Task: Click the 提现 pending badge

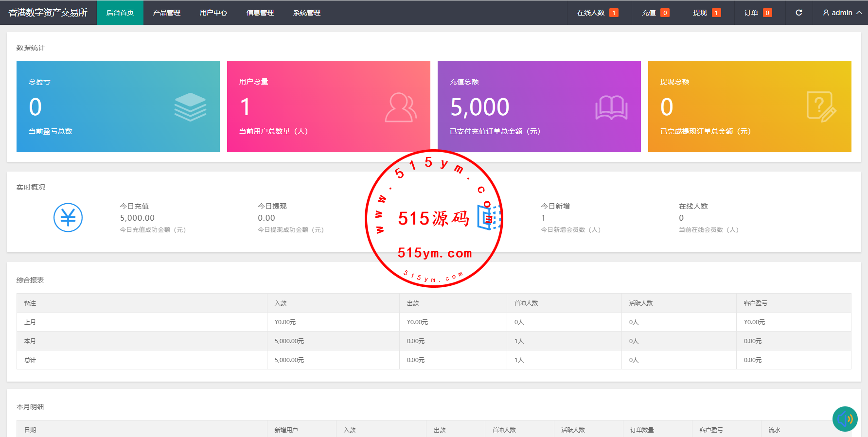Action: click(716, 13)
